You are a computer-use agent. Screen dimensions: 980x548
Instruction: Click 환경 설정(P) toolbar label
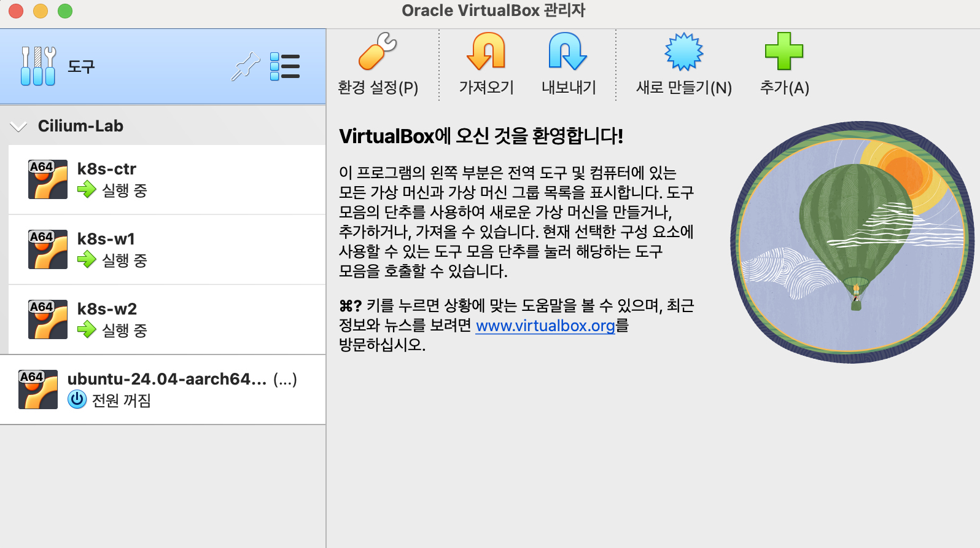point(378,88)
